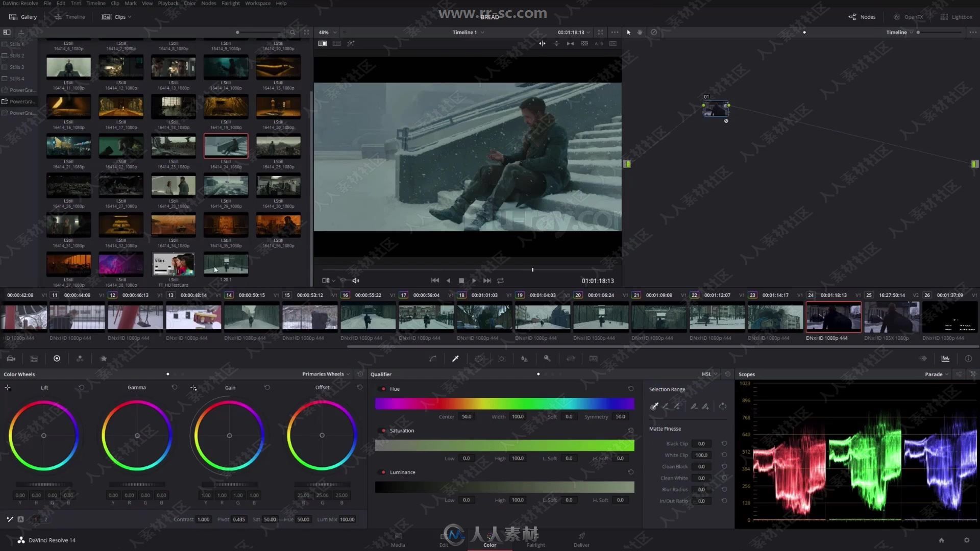
Task: Toggle the OpenFX panel
Action: pyautogui.click(x=909, y=17)
